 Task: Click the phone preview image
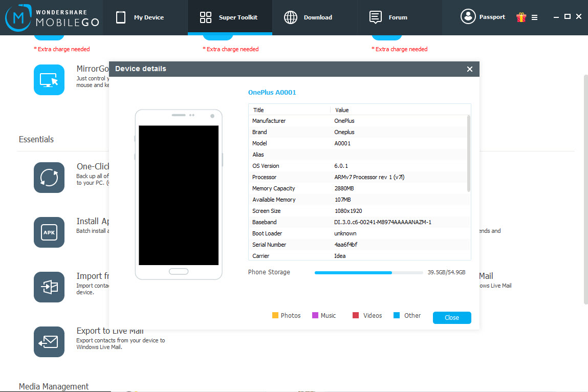coord(179,194)
